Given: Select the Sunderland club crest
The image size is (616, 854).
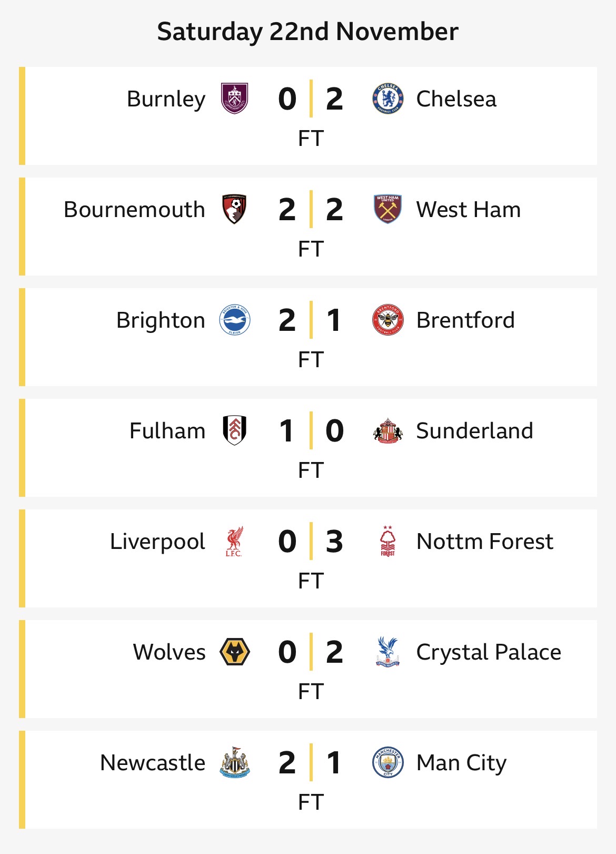Looking at the screenshot, I should tap(388, 430).
